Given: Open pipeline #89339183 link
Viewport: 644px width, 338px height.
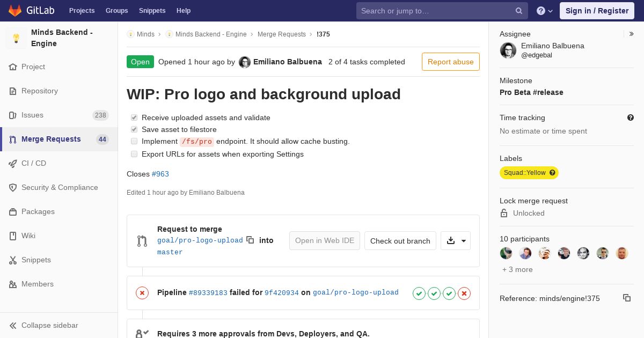Looking at the screenshot, I should (x=208, y=293).
